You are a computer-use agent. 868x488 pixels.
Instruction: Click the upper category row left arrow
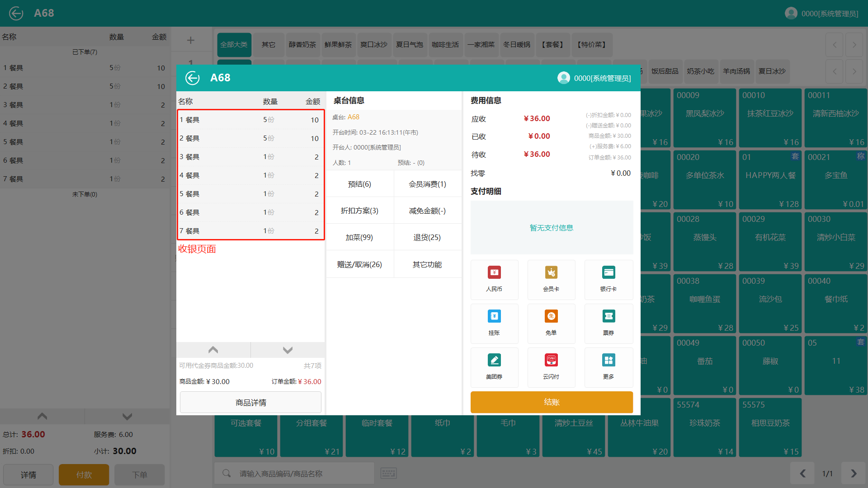pyautogui.click(x=835, y=45)
